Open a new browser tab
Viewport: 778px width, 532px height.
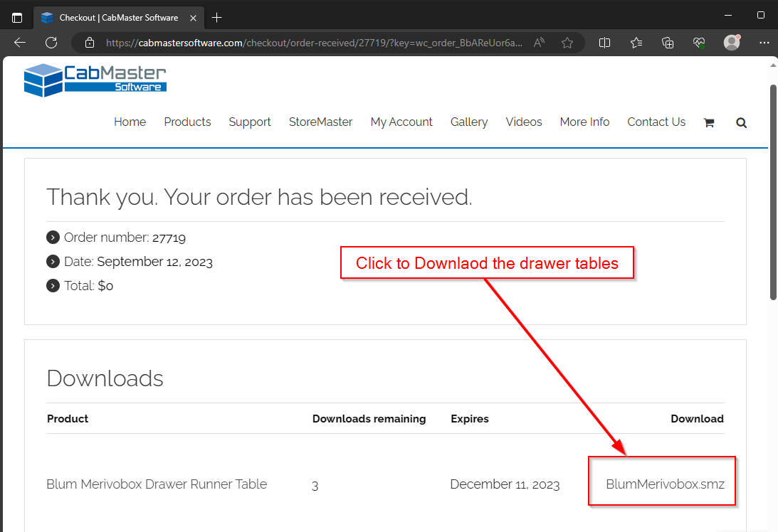point(217,18)
